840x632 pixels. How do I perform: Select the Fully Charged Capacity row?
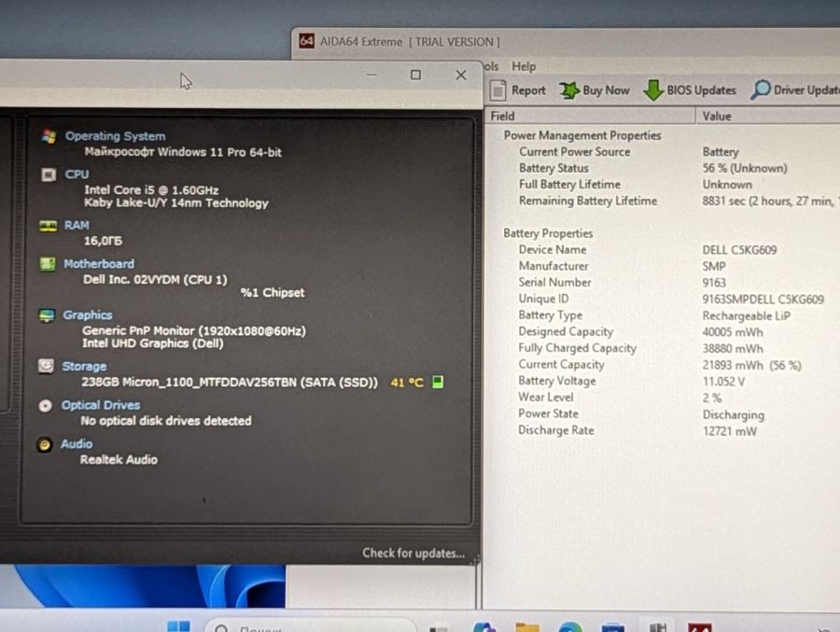point(662,348)
